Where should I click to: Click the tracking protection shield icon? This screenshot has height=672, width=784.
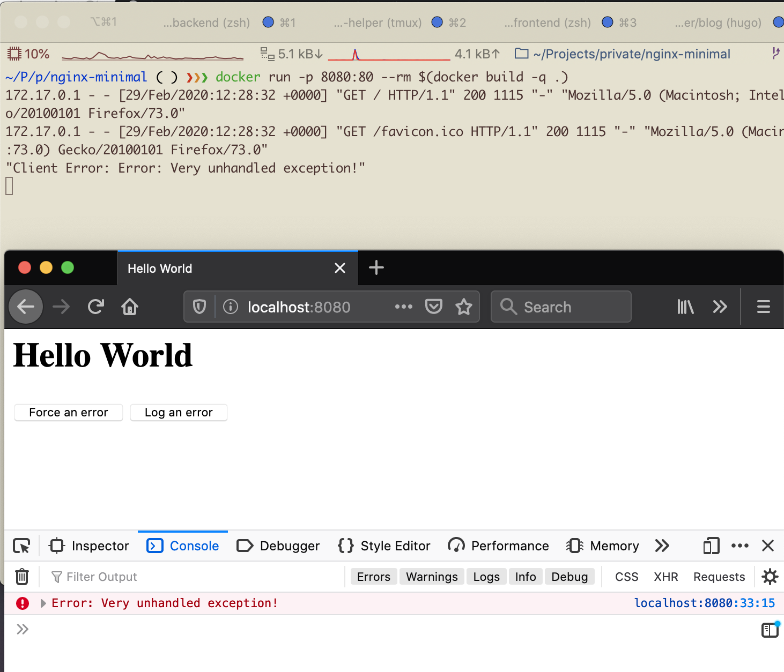coord(199,307)
